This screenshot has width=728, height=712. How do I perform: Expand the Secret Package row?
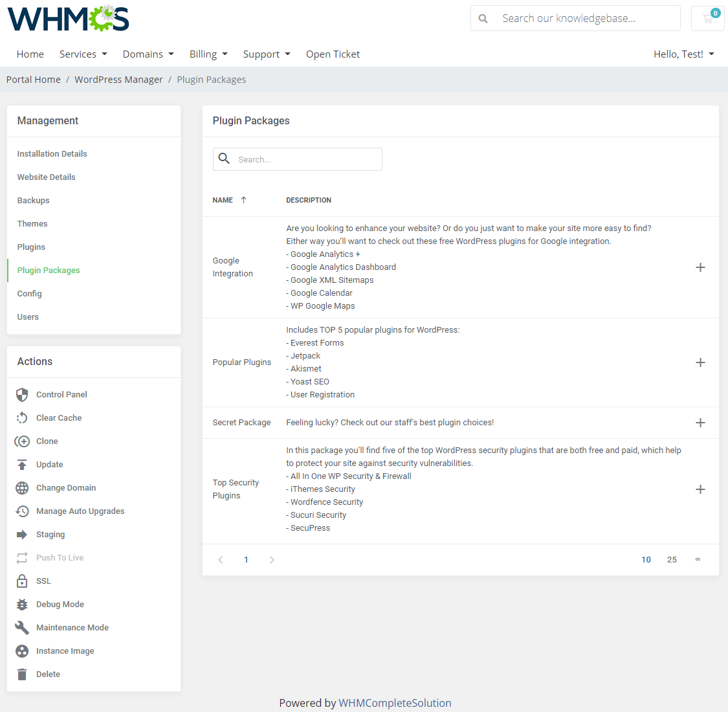pyautogui.click(x=701, y=422)
